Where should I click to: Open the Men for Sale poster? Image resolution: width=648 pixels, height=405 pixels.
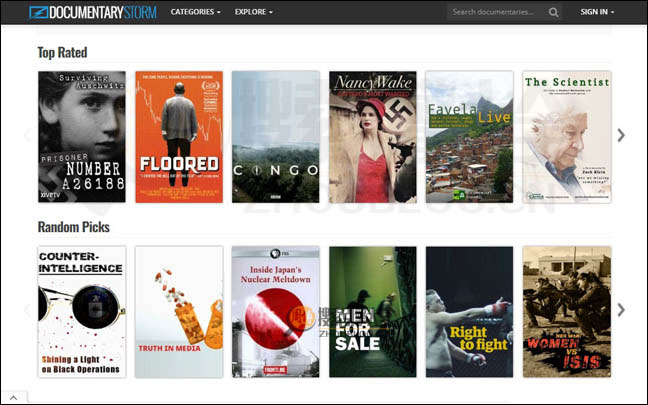(373, 312)
